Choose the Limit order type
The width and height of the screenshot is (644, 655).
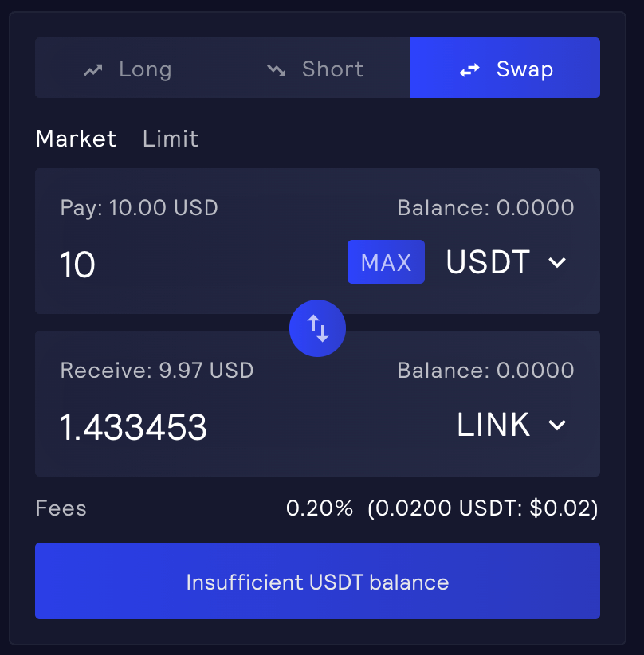click(171, 139)
